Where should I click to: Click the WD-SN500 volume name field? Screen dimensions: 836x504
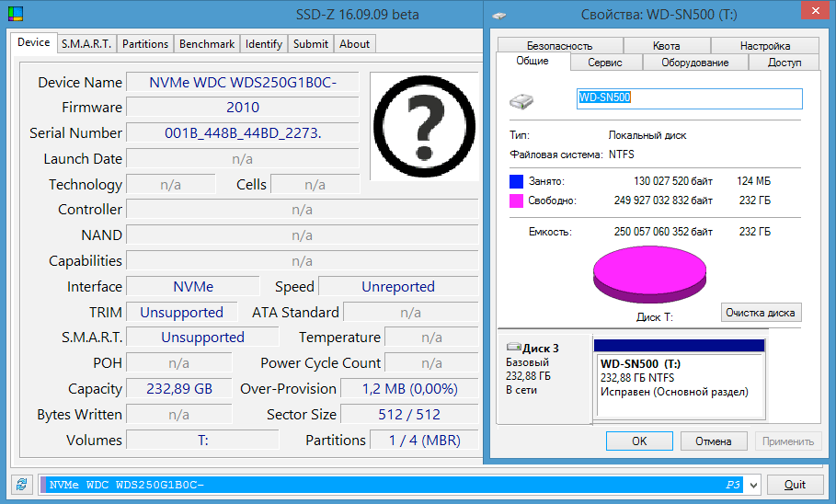(689, 97)
